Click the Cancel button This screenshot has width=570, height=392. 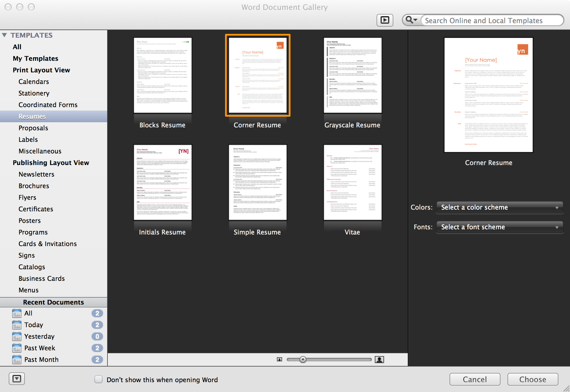[475, 379]
